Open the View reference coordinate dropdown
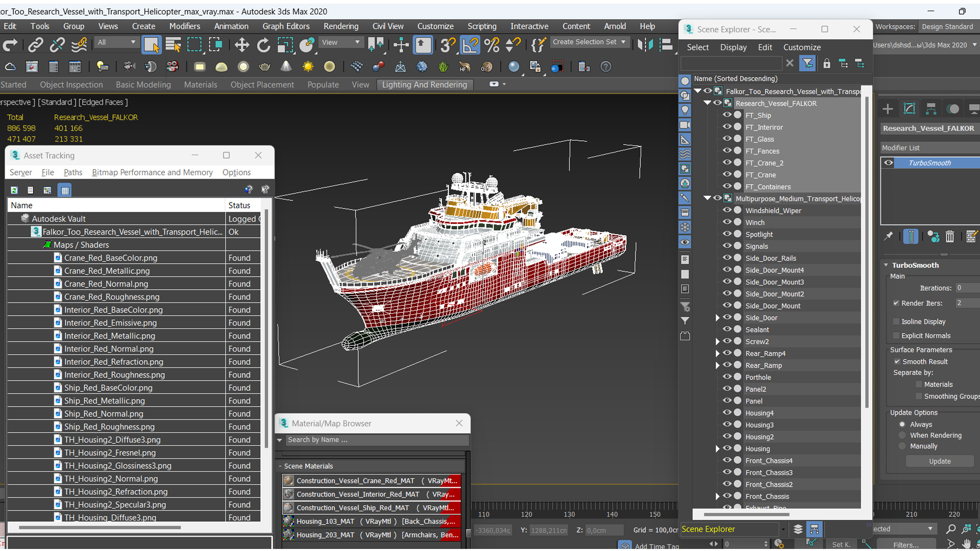The image size is (980, 551). (x=340, y=42)
